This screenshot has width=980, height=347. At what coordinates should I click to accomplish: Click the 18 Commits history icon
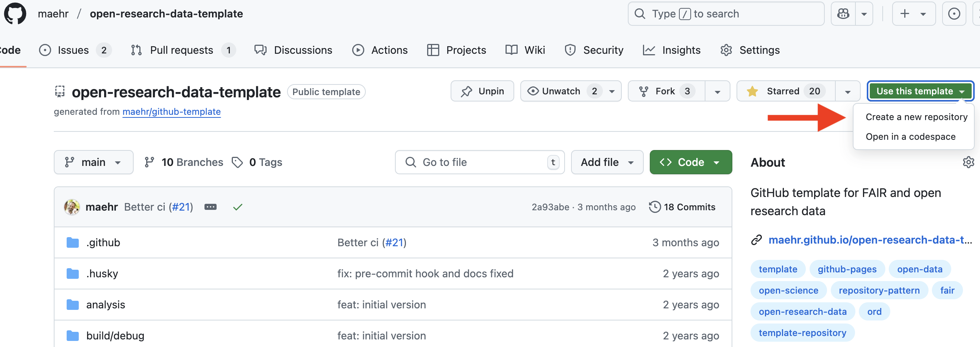654,207
